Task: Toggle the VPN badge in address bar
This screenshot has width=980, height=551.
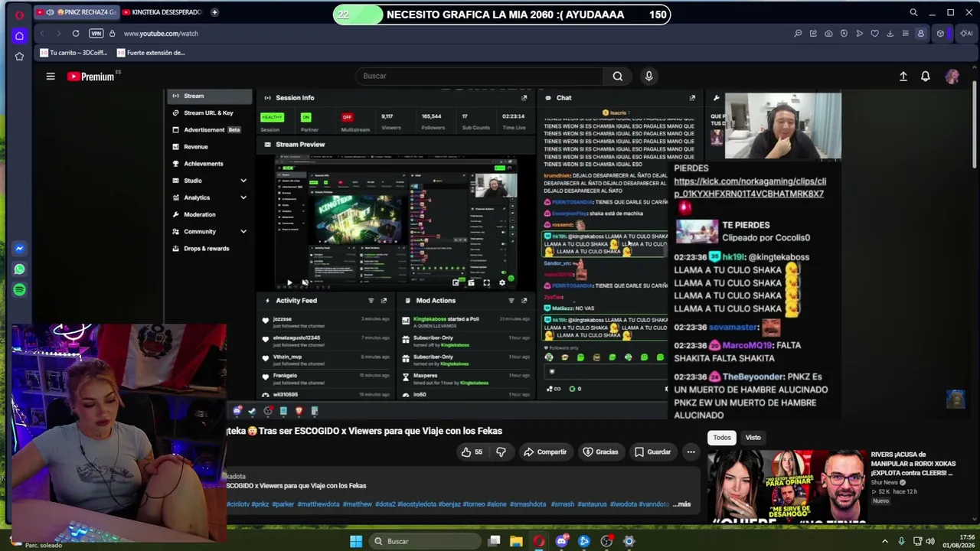Action: 96,33
